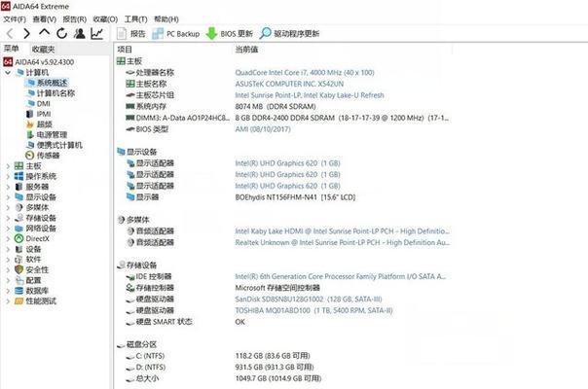Expand the 显示设备 tree node

(x=8, y=197)
